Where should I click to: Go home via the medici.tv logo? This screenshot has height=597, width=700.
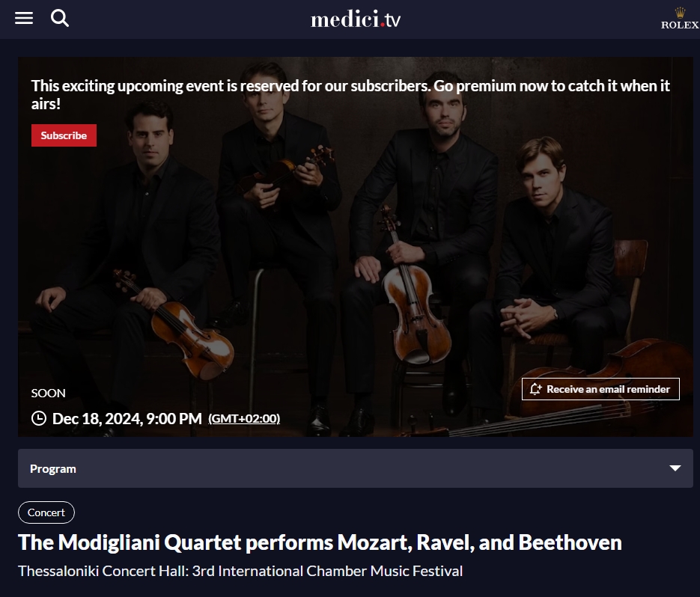coord(356,19)
